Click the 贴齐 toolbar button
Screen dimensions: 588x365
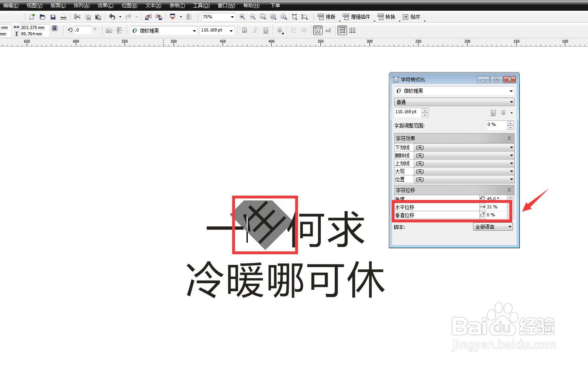(x=411, y=17)
